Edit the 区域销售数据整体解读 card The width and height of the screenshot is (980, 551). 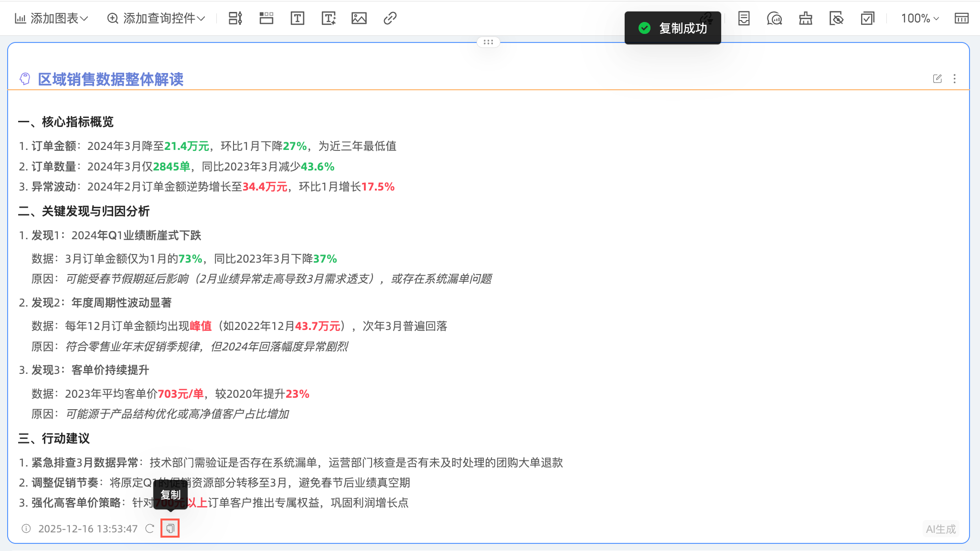coord(937,79)
